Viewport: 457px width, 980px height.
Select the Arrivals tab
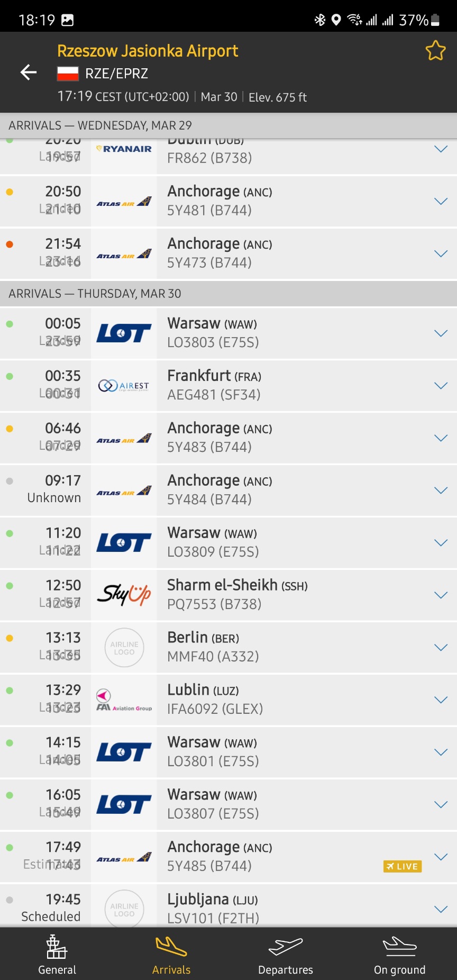[171, 954]
